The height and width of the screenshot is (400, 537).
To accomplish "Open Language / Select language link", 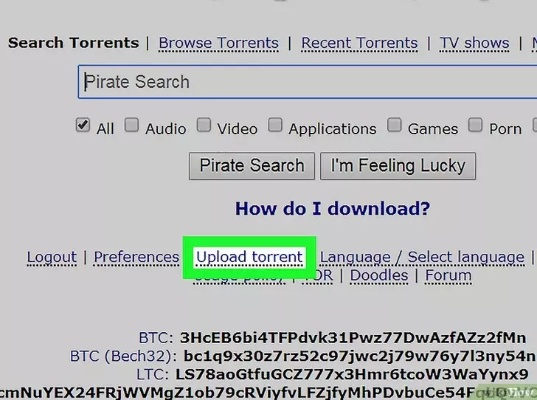I will tap(422, 257).
